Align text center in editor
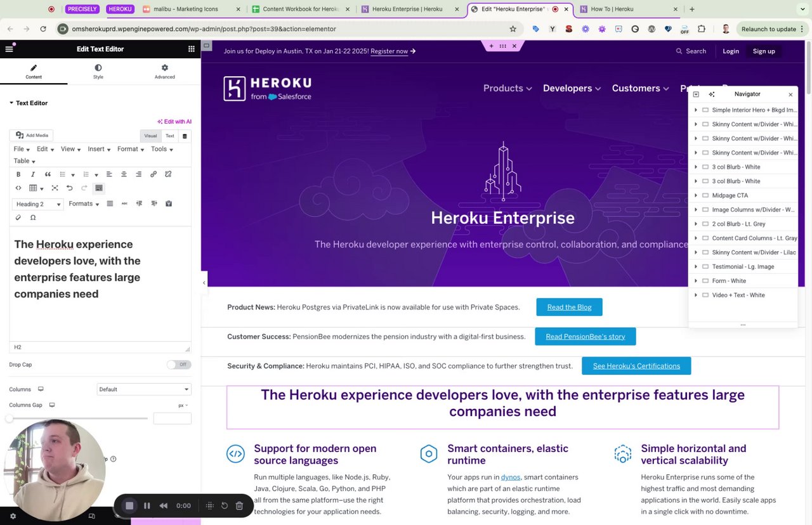The width and height of the screenshot is (812, 525). pyautogui.click(x=124, y=174)
